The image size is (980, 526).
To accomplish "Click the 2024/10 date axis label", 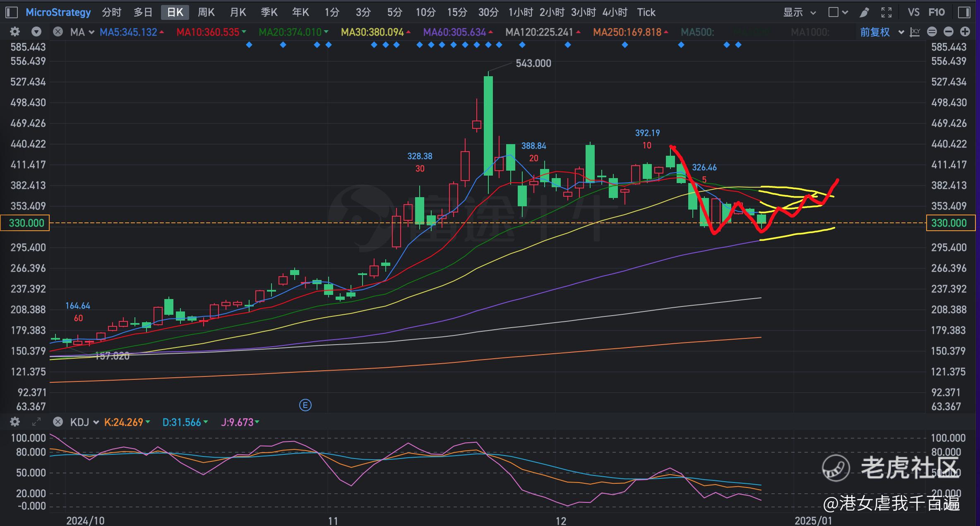I will click(85, 520).
